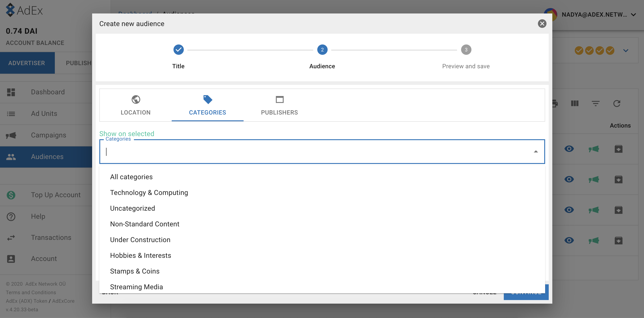Click the AdEx logo
644x318 pixels.
pyautogui.click(x=24, y=10)
